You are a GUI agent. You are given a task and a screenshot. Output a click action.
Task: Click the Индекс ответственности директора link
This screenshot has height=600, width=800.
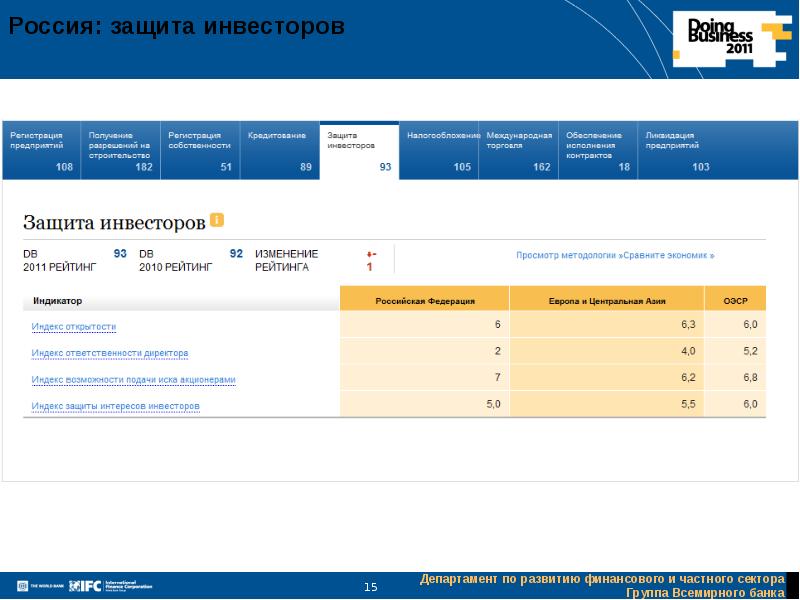110,353
